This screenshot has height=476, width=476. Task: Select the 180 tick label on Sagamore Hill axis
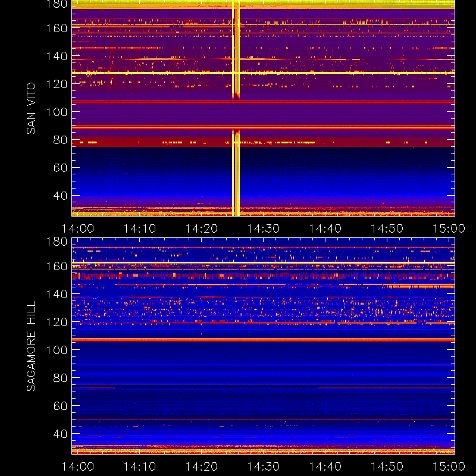tap(57, 242)
